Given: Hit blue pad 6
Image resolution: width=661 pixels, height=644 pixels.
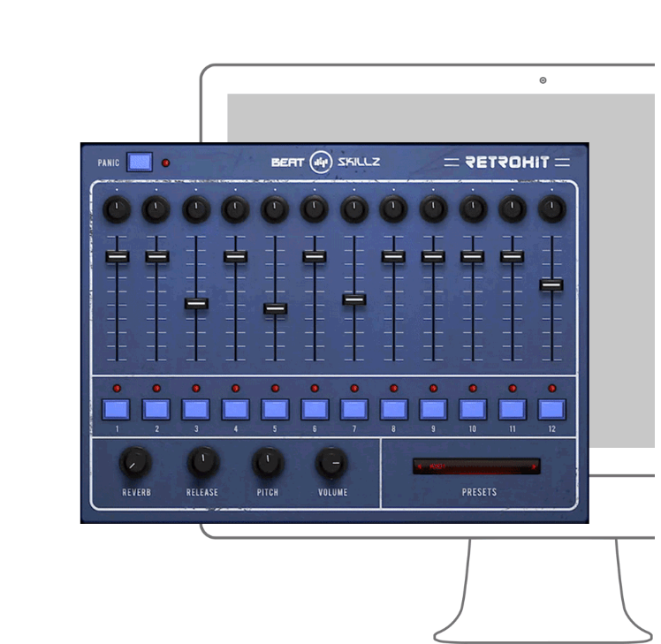Looking at the screenshot, I should pos(315,409).
